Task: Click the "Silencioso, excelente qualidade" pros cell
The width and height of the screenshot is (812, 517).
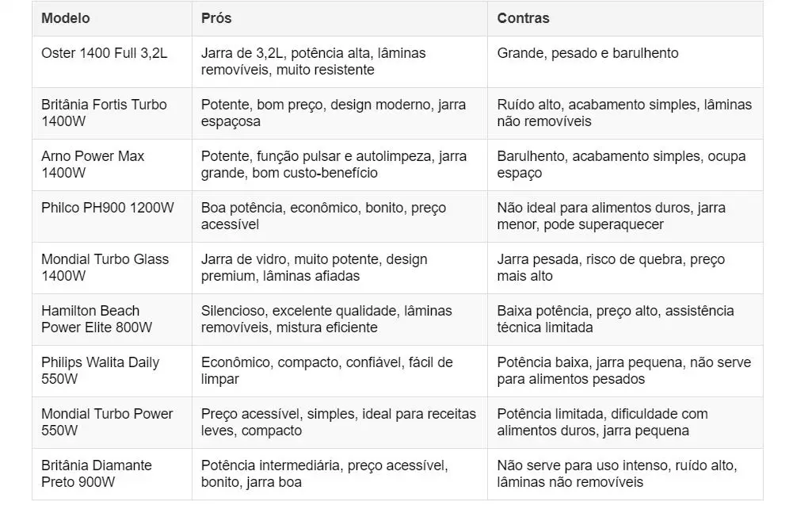Action: [x=326, y=319]
